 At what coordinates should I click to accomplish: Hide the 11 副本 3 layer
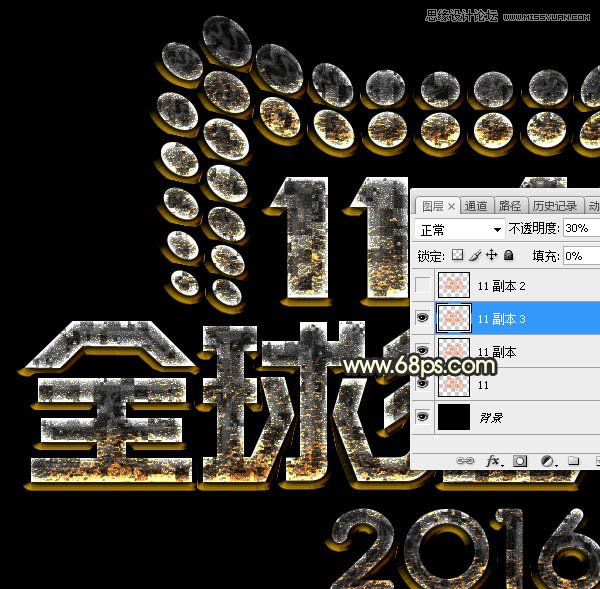click(x=422, y=317)
